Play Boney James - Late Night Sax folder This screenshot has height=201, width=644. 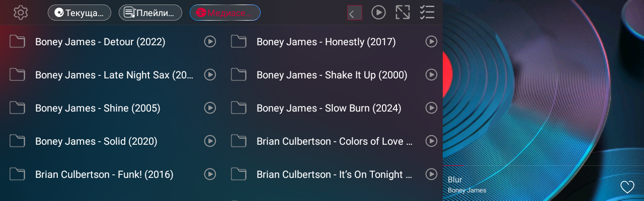point(210,75)
